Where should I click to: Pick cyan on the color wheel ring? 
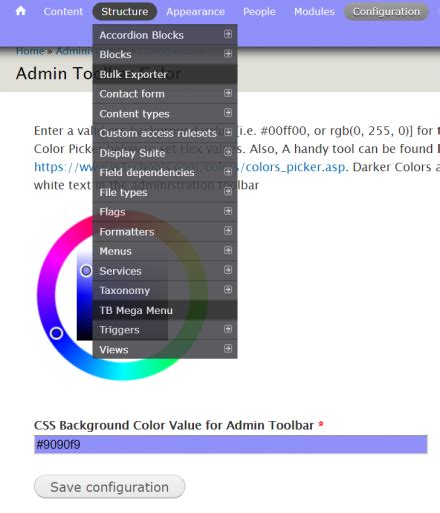pyautogui.click(x=123, y=370)
